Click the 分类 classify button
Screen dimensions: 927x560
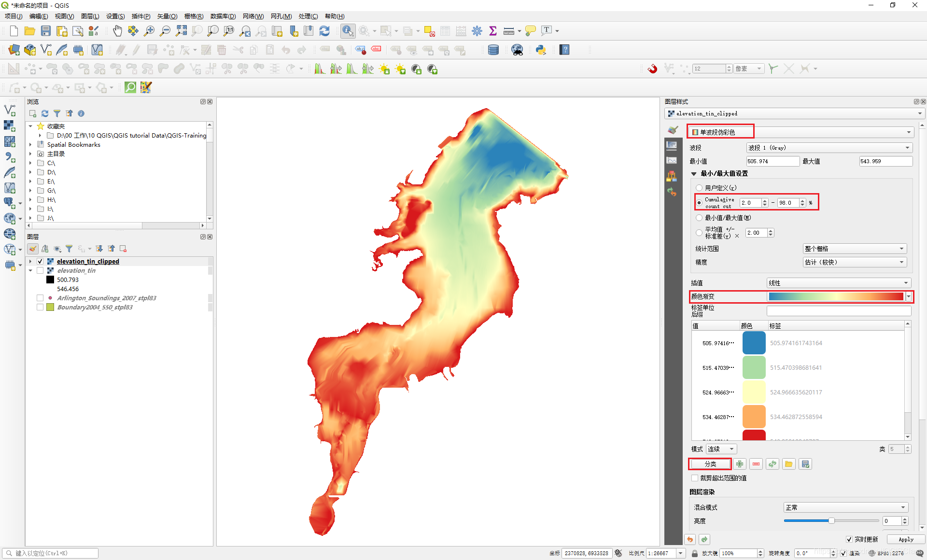710,464
